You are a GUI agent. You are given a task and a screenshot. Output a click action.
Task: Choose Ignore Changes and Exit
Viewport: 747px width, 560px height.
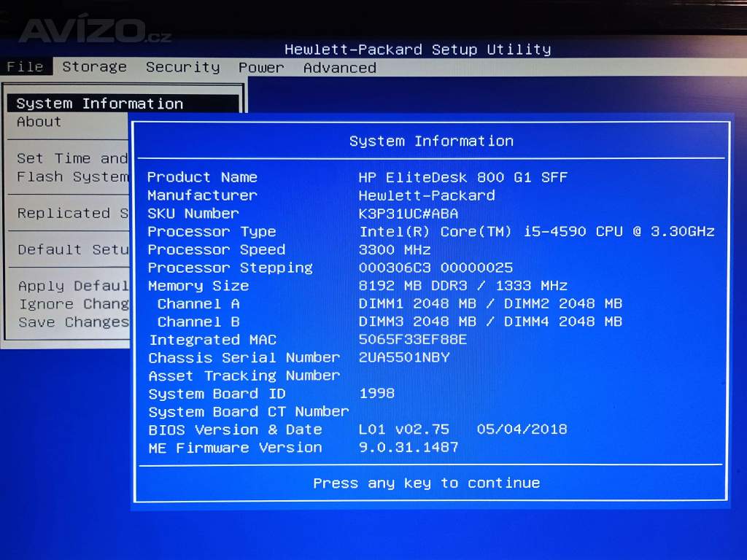tap(74, 304)
